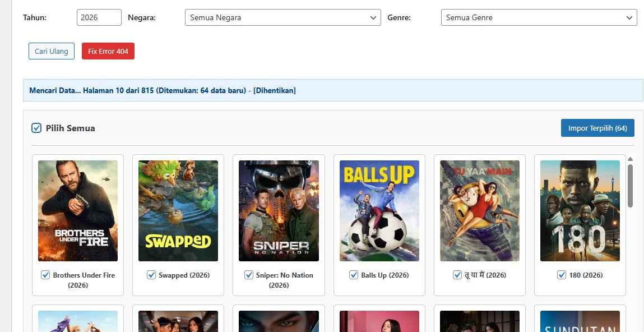Click the Tahun year input field
This screenshot has height=332, width=644.
coord(99,17)
